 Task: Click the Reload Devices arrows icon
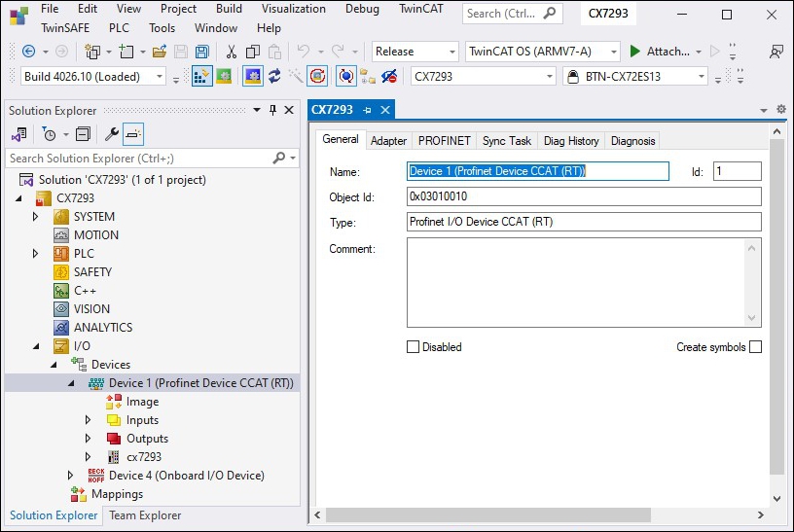pos(274,77)
